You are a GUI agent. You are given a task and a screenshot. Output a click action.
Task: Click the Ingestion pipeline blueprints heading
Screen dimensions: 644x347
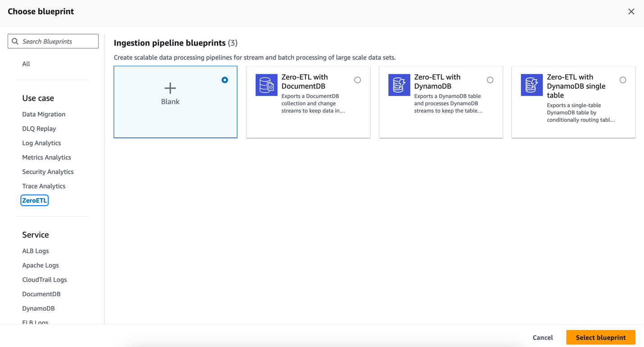(176, 43)
